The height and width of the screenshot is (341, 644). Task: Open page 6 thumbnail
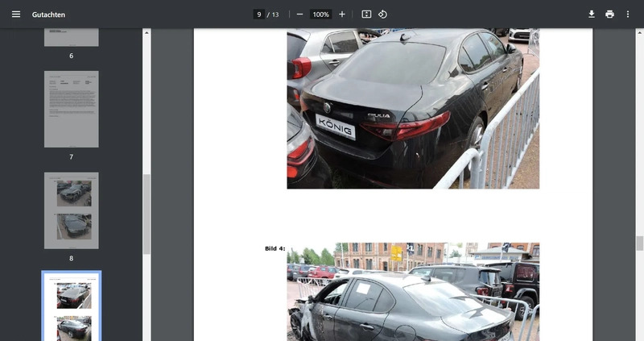click(72, 37)
